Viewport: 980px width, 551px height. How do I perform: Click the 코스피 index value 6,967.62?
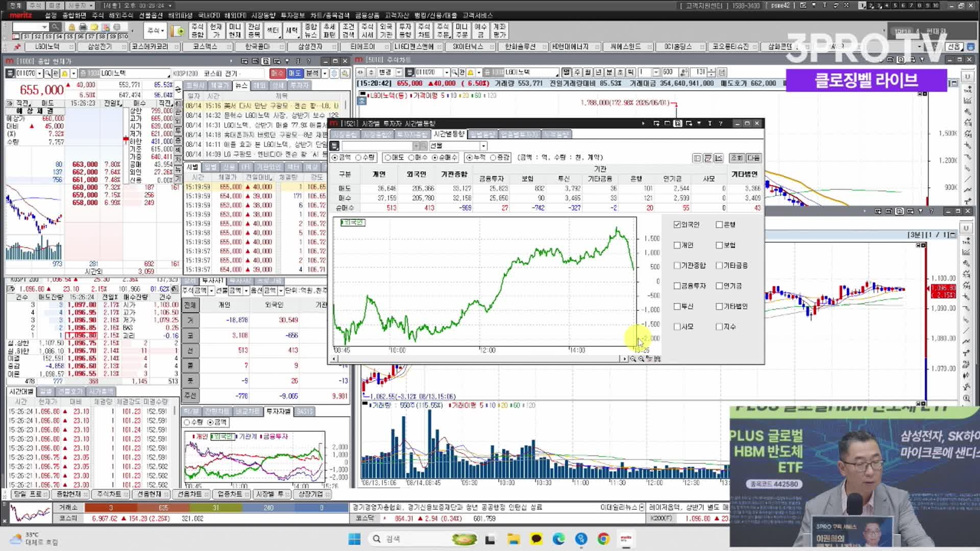coord(105,518)
